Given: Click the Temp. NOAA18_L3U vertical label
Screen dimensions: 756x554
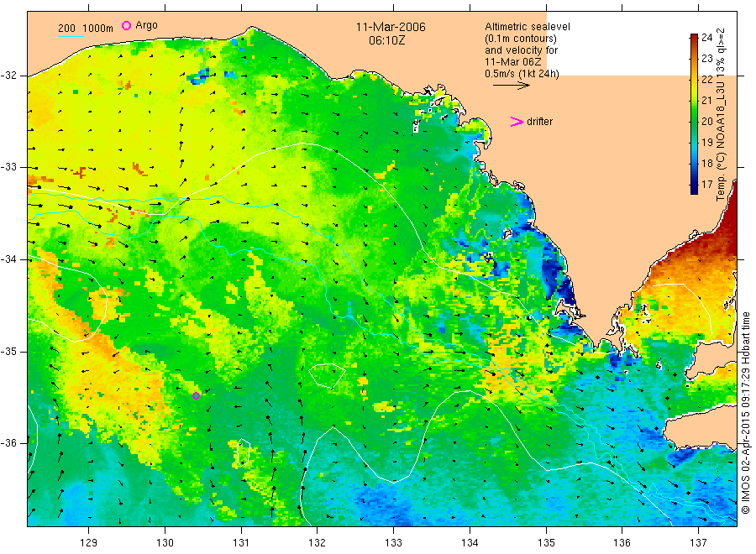Looking at the screenshot, I should [721, 115].
